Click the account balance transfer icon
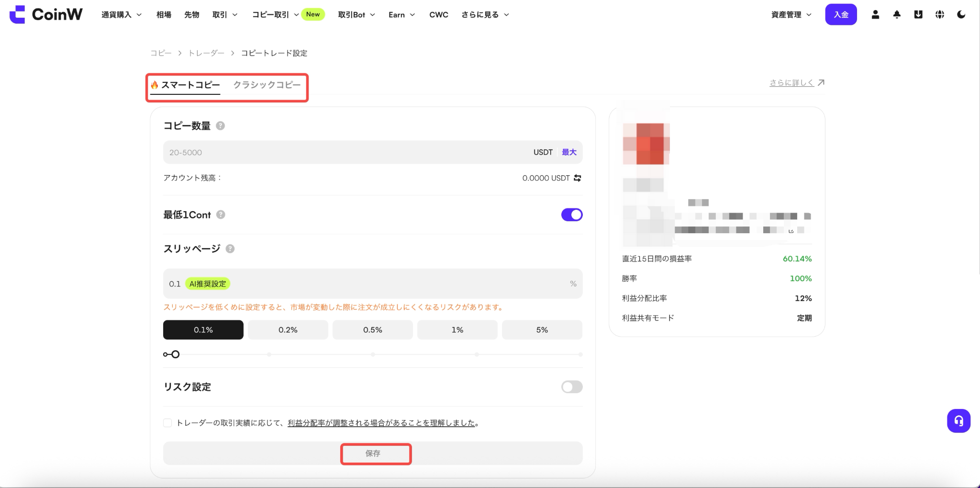The image size is (980, 488). (x=578, y=178)
